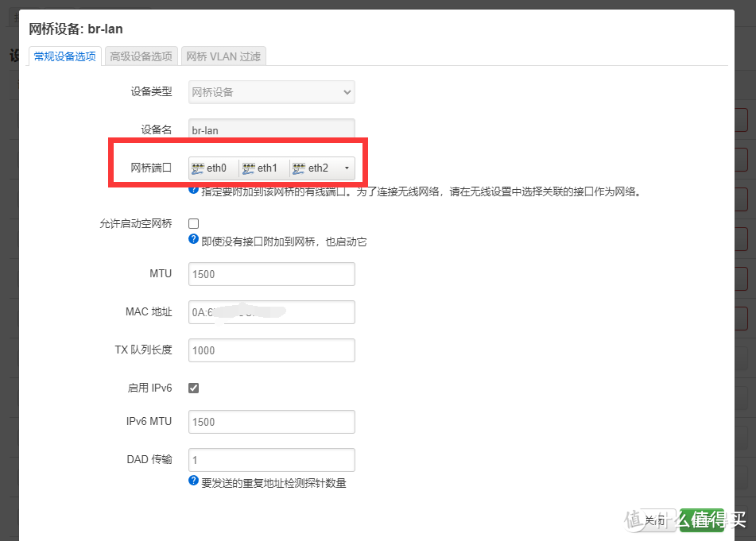
Task: Select the eth2 port label
Action: tap(318, 168)
